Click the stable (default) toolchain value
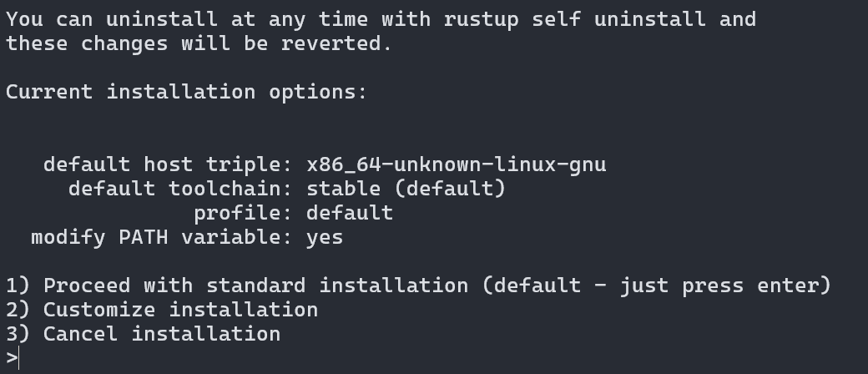 coord(406,189)
